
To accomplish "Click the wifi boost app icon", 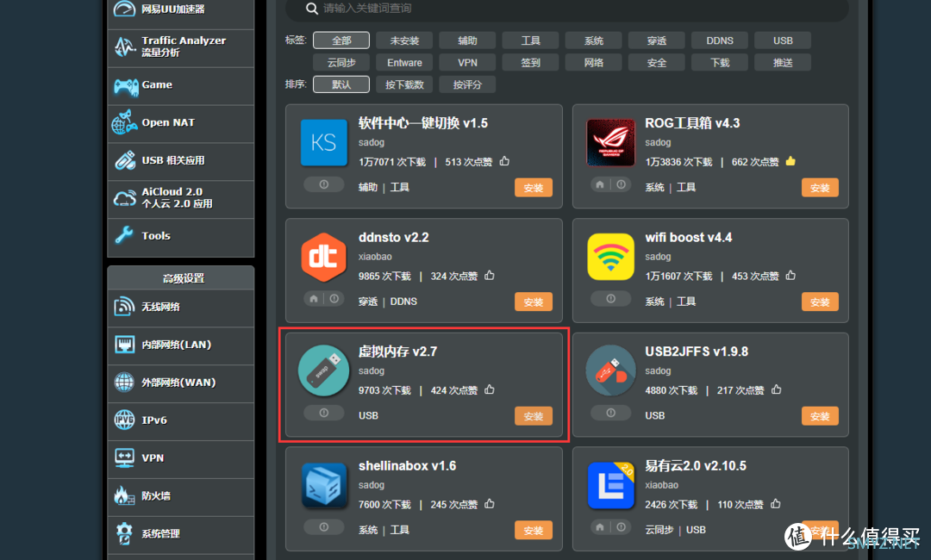I will (x=610, y=257).
